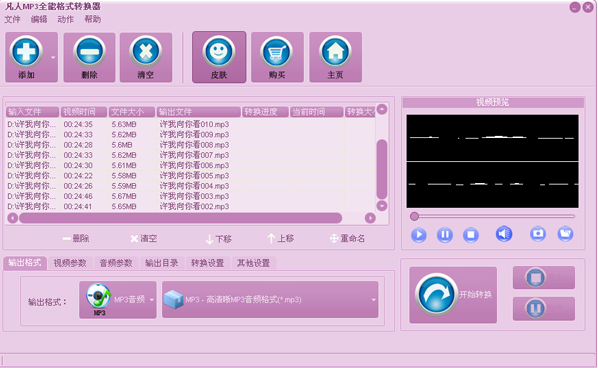The height and width of the screenshot is (368, 598).
Task: Open the 帮助 menu
Action: coord(93,19)
